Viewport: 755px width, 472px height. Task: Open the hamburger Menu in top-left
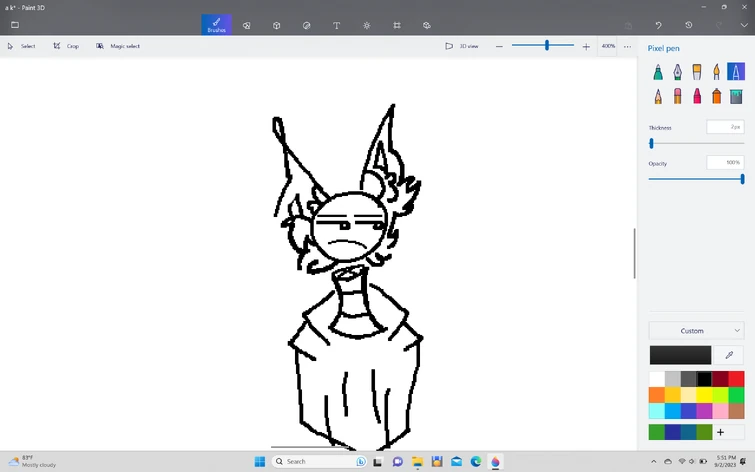coord(15,24)
